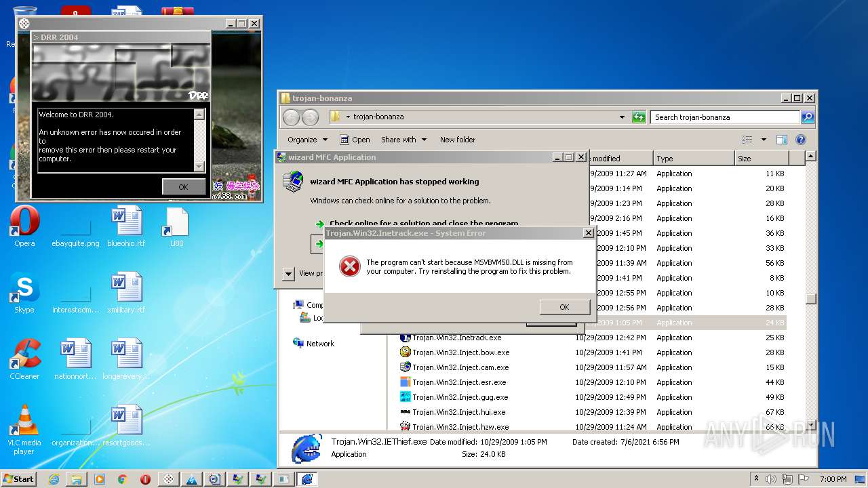Click the DRR 2004 taskbar button
The image size is (868, 488).
click(x=168, y=479)
